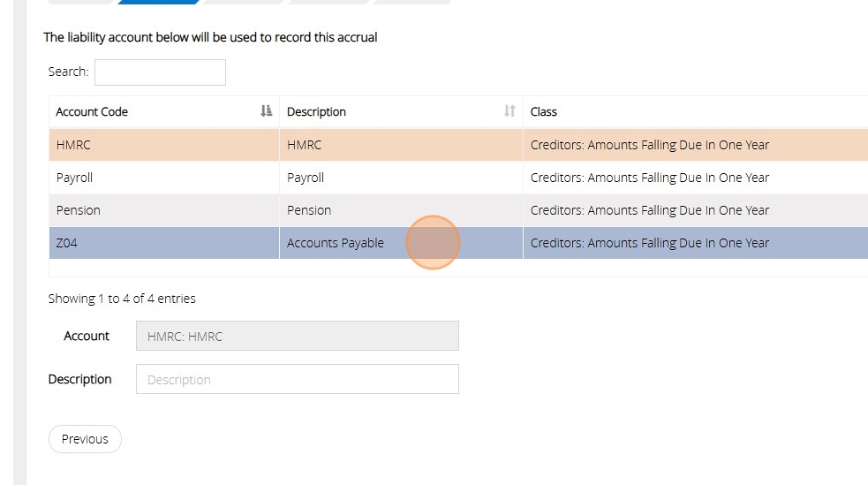
Task: Click into the Search box
Action: tap(160, 72)
